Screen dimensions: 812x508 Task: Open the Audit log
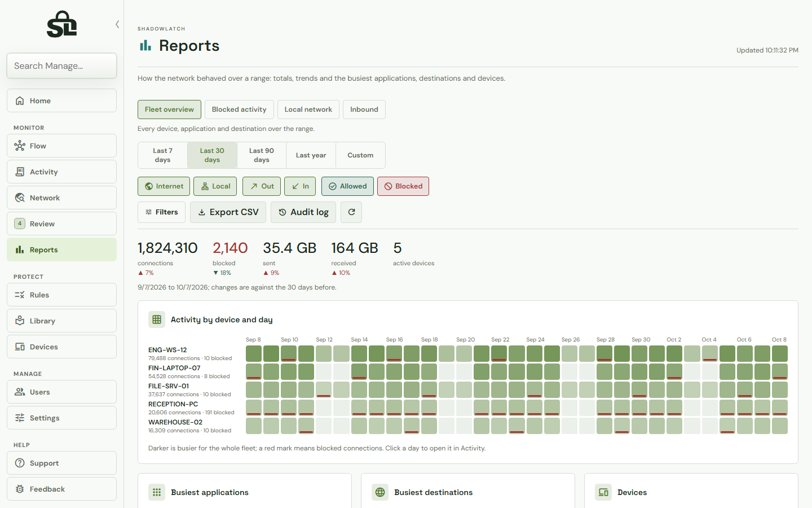coord(303,212)
